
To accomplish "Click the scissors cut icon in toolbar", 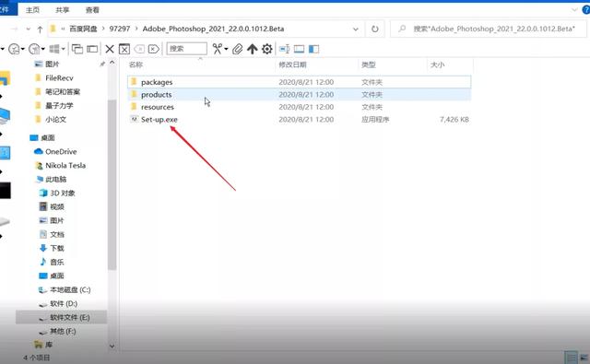I will (218, 49).
